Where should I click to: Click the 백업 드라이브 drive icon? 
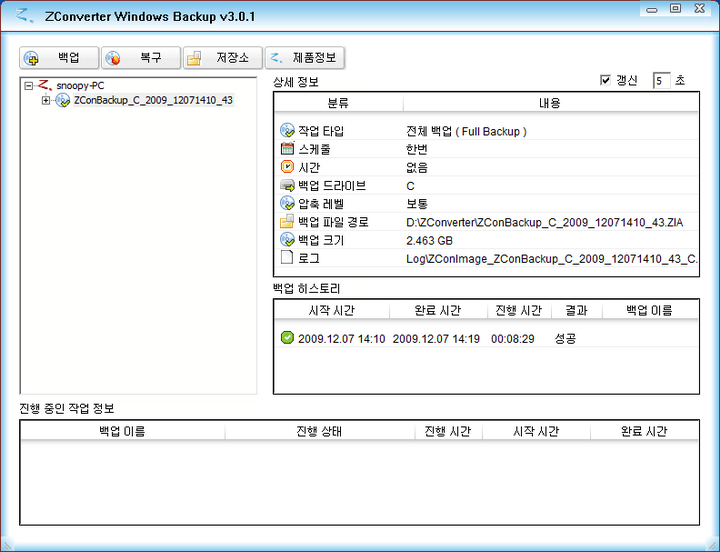pyautogui.click(x=287, y=186)
